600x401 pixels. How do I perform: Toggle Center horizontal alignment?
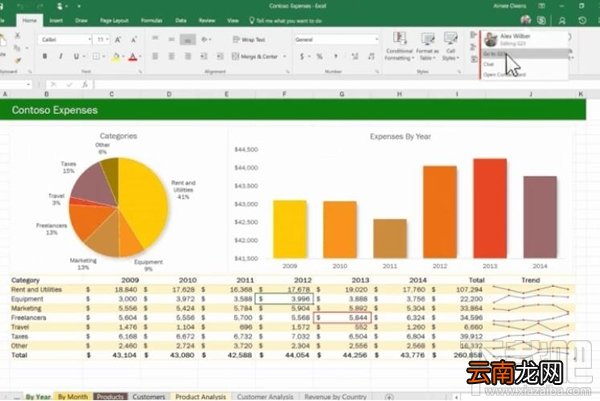pos(171,56)
